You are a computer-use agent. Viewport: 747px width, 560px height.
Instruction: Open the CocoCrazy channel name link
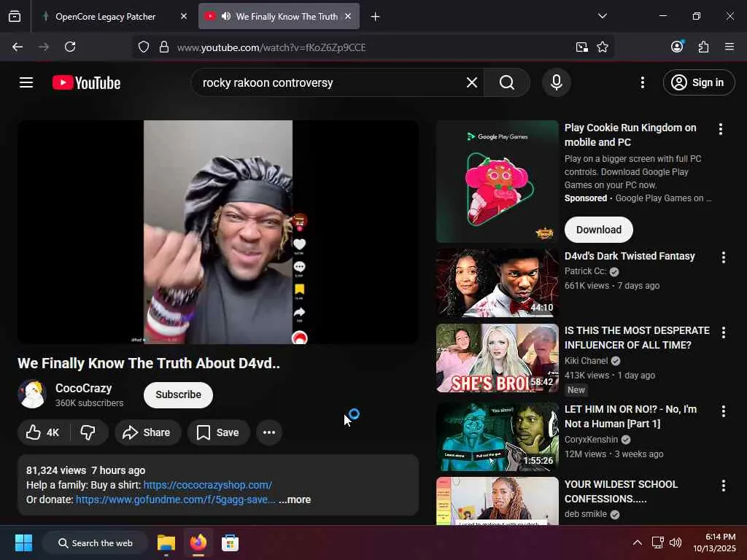click(x=84, y=388)
